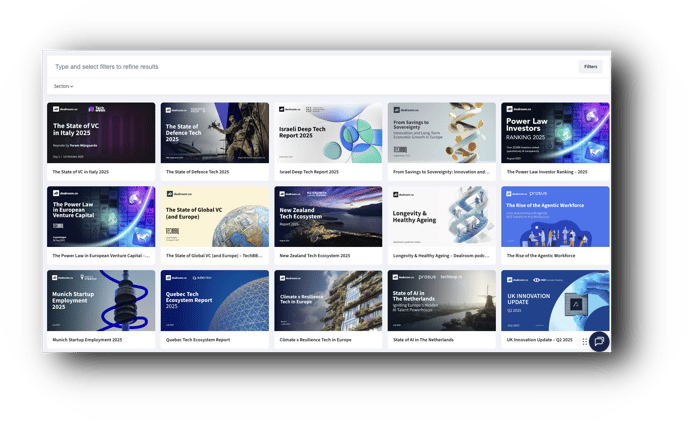
Task: Open Quebec Tech Ecosystem Report cover
Action: tap(215, 300)
